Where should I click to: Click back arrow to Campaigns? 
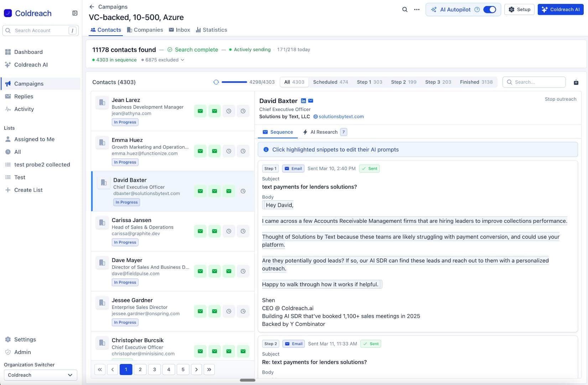click(x=92, y=7)
